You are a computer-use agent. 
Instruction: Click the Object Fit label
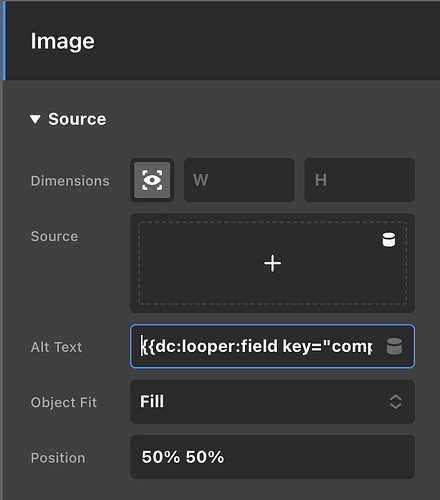(x=64, y=403)
